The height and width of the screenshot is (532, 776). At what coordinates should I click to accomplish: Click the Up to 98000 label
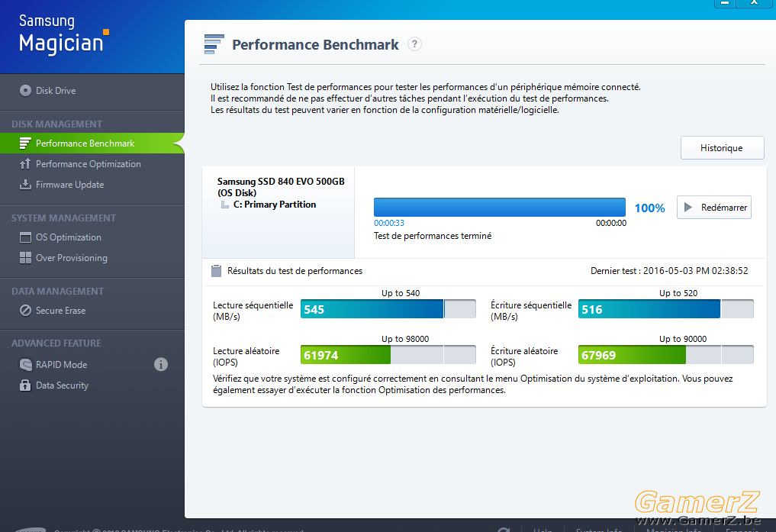click(x=405, y=339)
